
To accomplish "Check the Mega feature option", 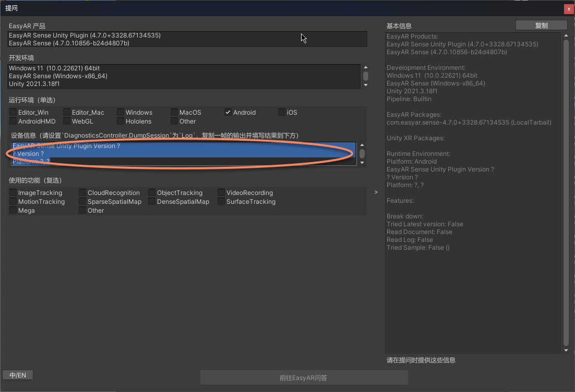I will click(13, 210).
